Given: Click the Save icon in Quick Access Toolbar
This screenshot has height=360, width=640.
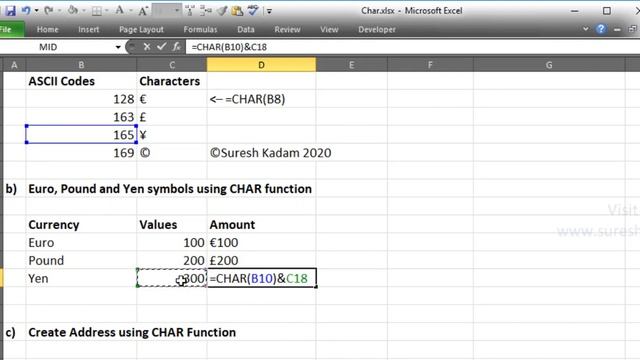Looking at the screenshot, I should 11,11.
